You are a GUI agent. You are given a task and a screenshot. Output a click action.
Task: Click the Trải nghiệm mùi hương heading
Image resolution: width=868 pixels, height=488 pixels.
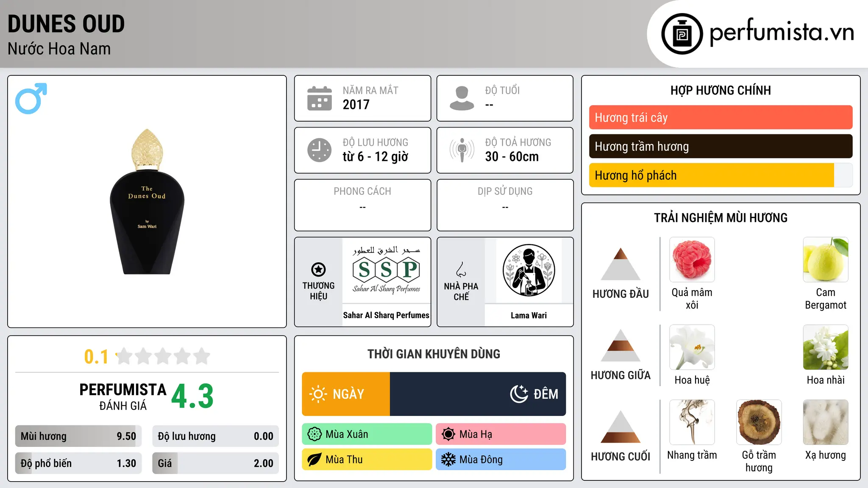pos(721,218)
